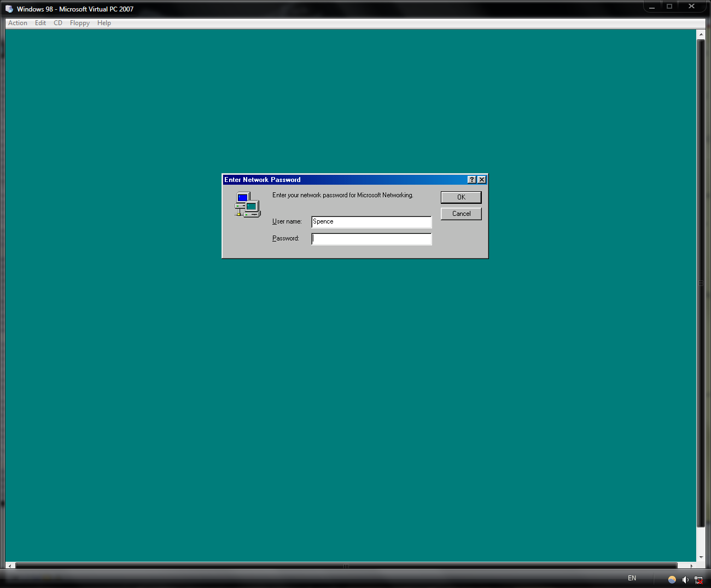The image size is (711, 588).
Task: Click the Virtual PC icon in the title bar
Action: click(x=9, y=9)
